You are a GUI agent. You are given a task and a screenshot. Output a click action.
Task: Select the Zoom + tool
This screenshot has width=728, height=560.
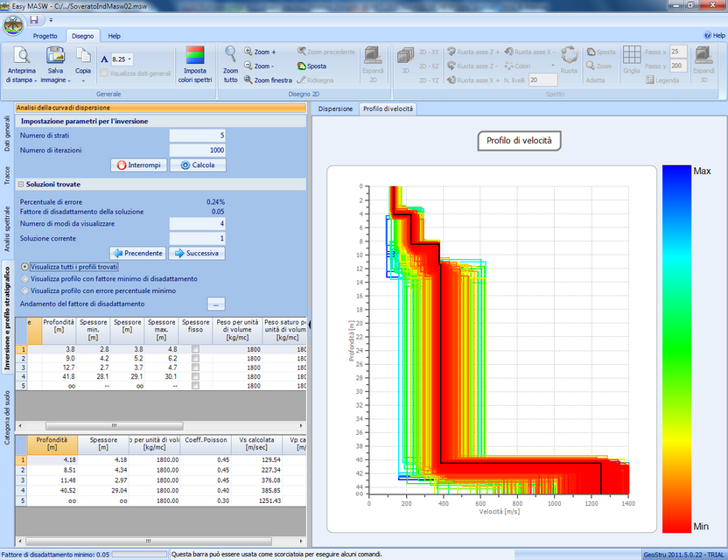tap(260, 52)
